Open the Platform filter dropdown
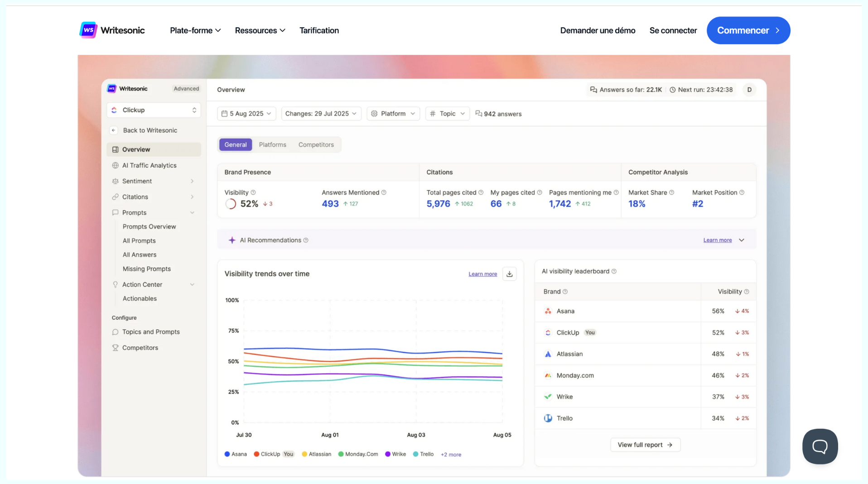 tap(393, 114)
